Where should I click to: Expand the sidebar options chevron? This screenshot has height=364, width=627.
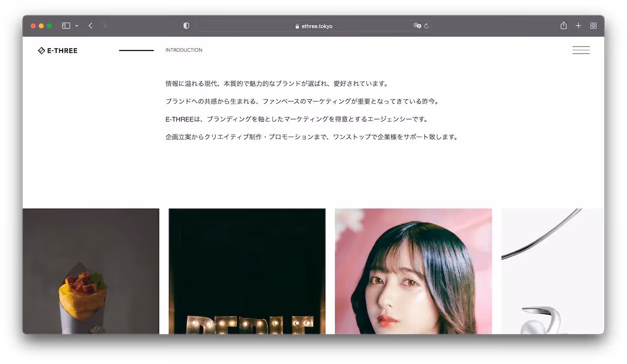[x=77, y=26]
